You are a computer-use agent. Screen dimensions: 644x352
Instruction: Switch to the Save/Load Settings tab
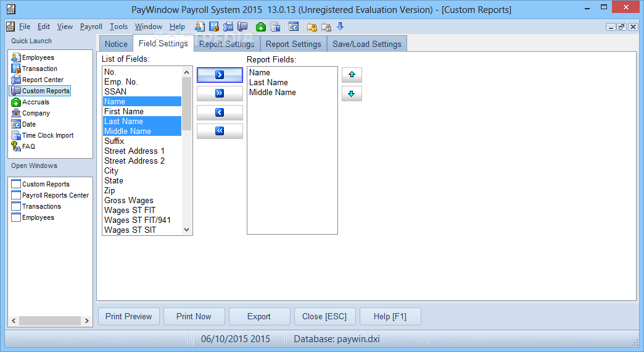point(367,44)
